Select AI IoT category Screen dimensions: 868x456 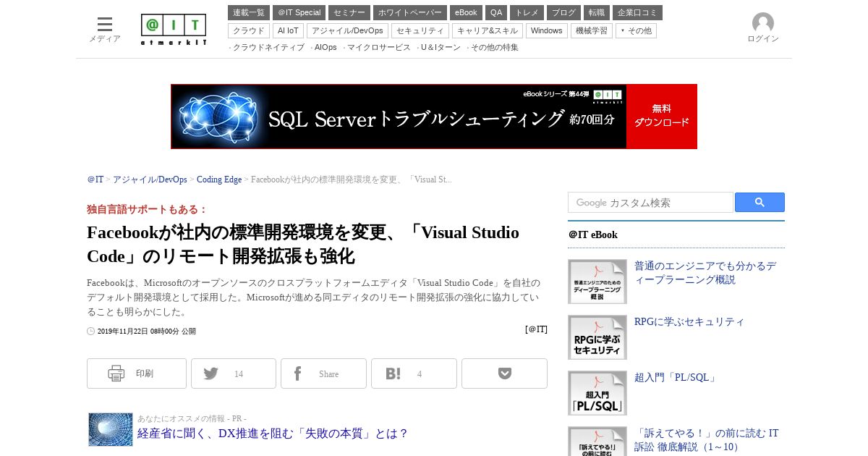click(288, 30)
